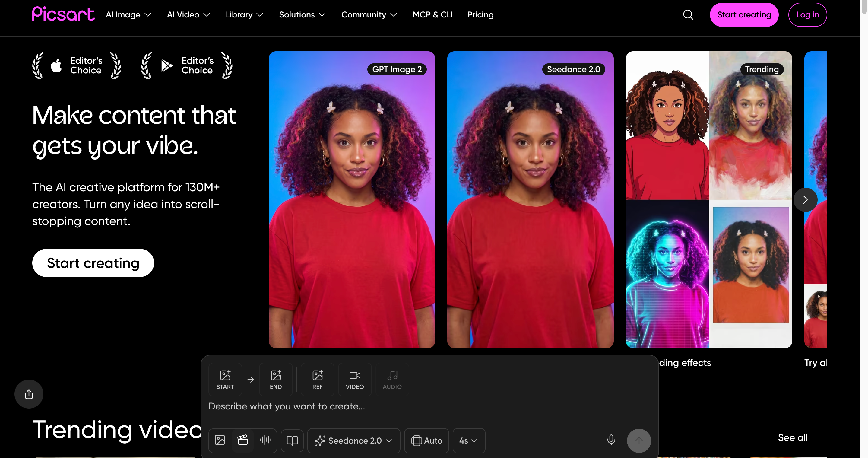Expand the AI Image menu
Image resolution: width=868 pixels, height=458 pixels.
tap(128, 15)
